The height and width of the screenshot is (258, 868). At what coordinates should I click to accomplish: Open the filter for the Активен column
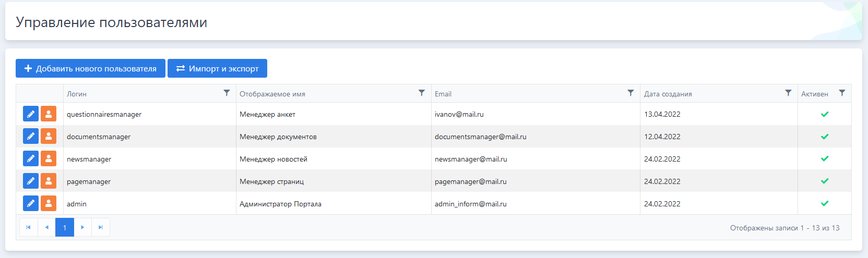click(x=842, y=93)
